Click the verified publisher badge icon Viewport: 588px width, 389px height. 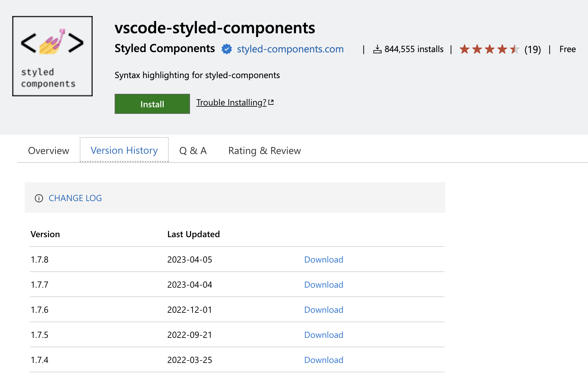[x=226, y=49]
